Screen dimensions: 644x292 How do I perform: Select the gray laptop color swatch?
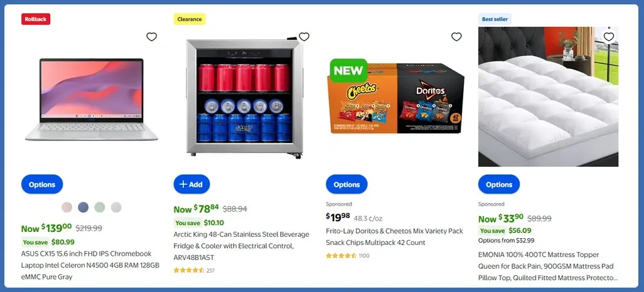pos(116,207)
